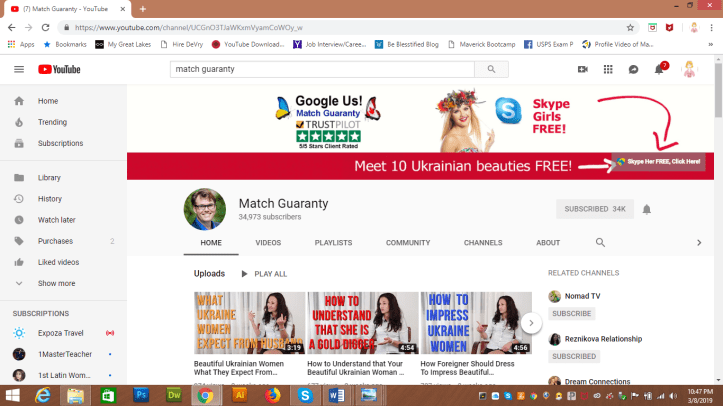Click SUBSCRIBED under Reznikova Relationship
The image size is (723, 406).
click(x=574, y=356)
